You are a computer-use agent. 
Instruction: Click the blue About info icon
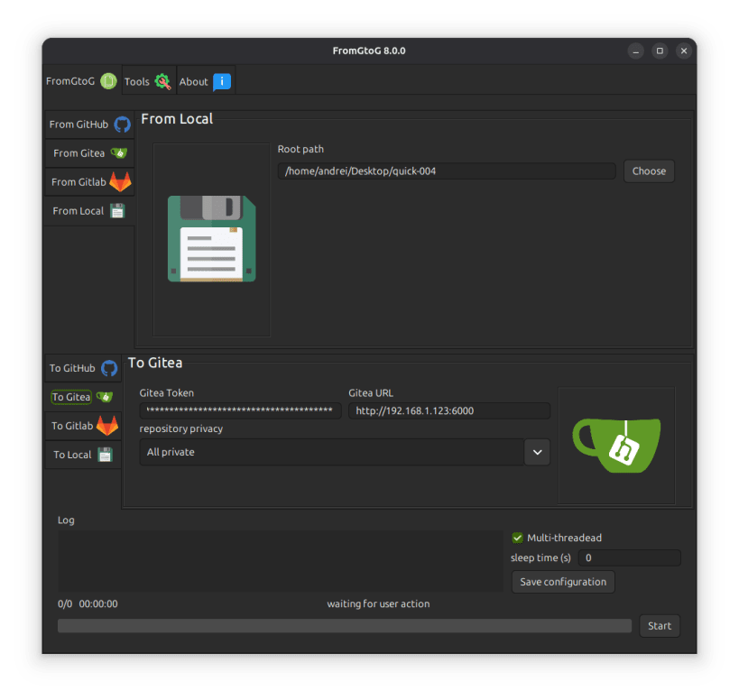point(222,81)
